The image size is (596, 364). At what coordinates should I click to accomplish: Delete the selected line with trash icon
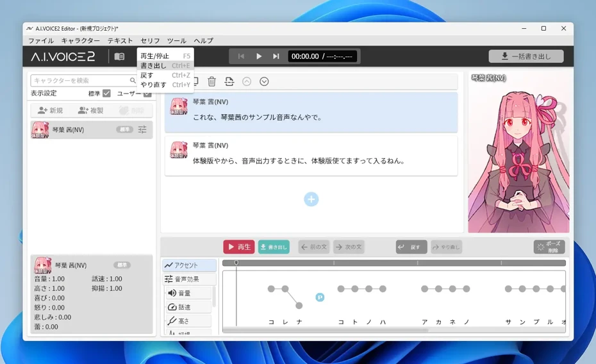[211, 81]
